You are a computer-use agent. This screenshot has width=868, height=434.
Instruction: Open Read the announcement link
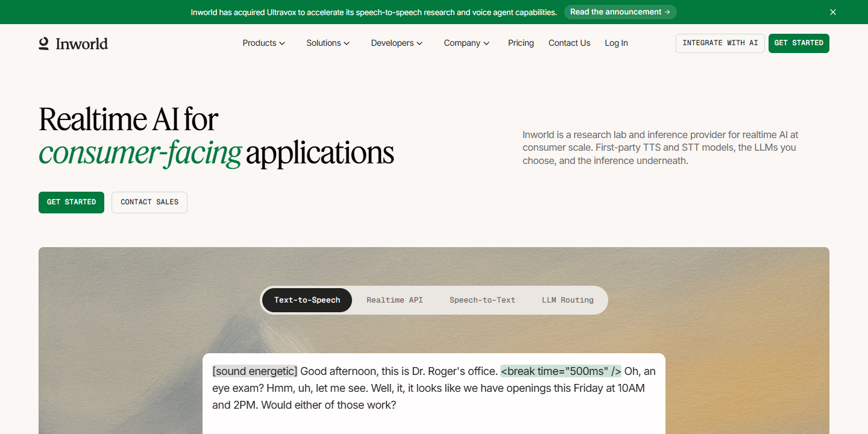coord(620,12)
